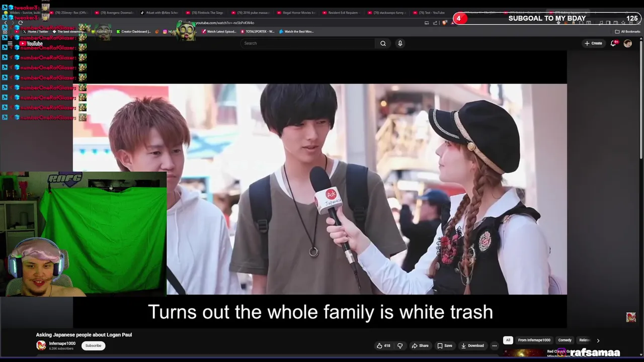The width and height of the screenshot is (644, 362).
Task: Like the video with 418 likes
Action: click(384, 345)
